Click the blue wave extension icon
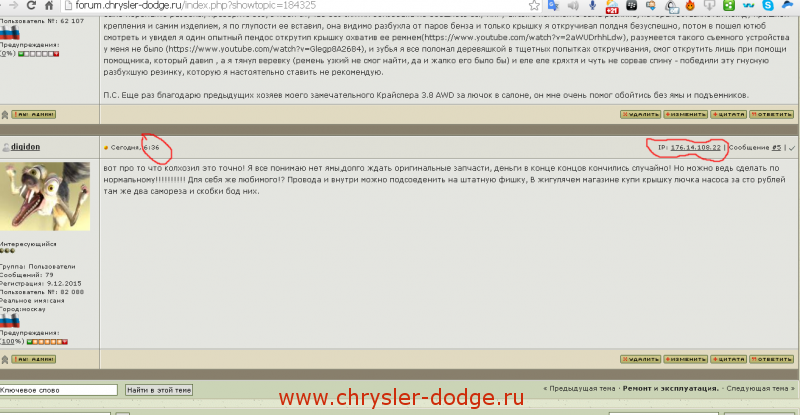The height and width of the screenshot is (415, 800). pyautogui.click(x=748, y=6)
